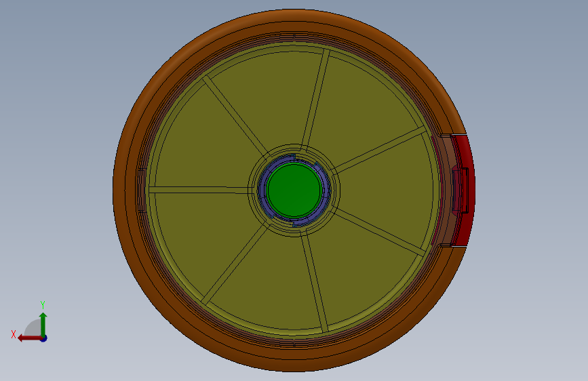Click the blue origin point of triad
Viewport: 588px width, 381px height.
point(44,338)
